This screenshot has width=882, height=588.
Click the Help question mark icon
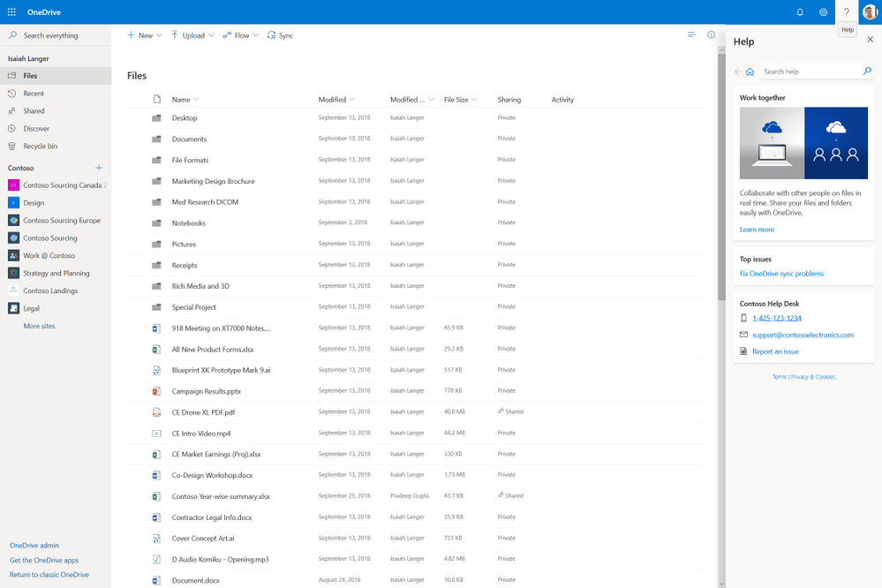tap(847, 12)
